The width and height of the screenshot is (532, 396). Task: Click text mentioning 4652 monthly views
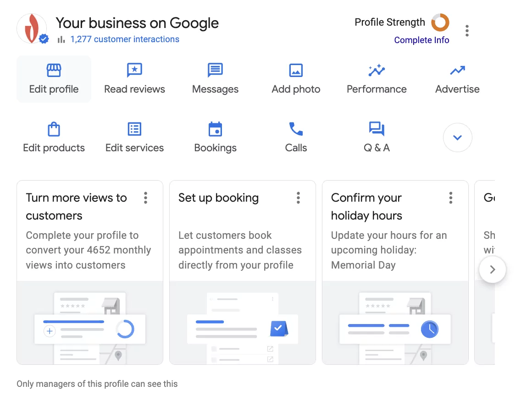88,250
